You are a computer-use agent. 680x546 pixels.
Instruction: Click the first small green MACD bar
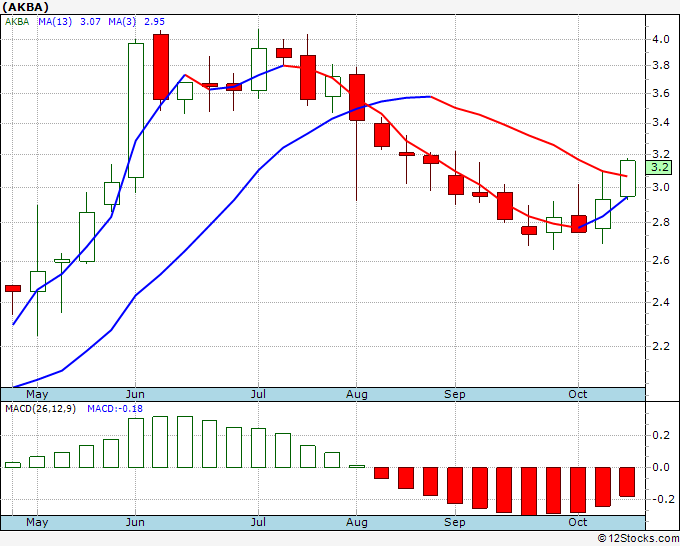13,465
